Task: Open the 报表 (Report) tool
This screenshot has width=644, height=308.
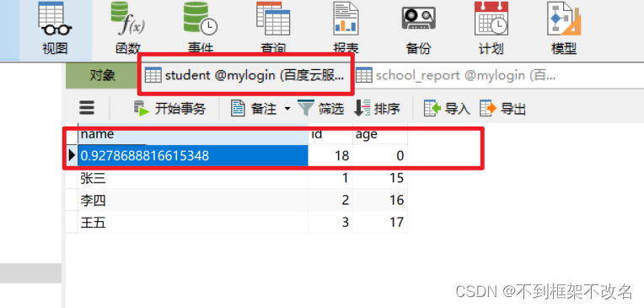Action: pos(346,29)
